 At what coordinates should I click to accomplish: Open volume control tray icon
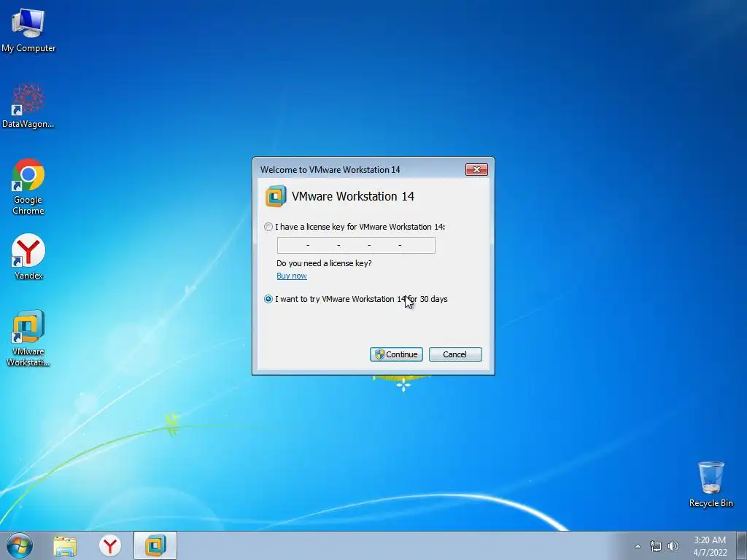click(673, 547)
